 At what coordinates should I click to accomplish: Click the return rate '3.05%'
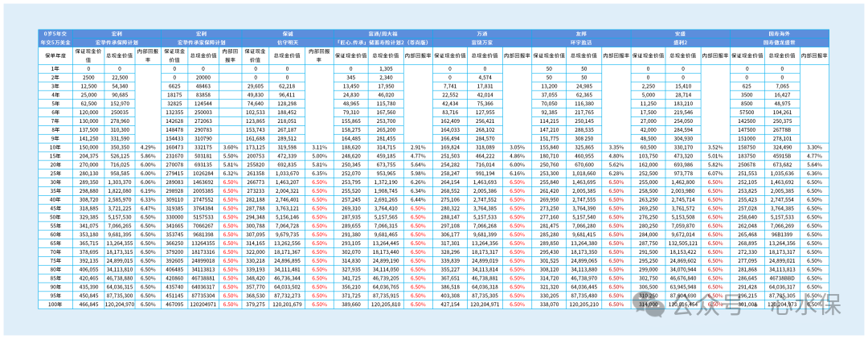point(517,148)
